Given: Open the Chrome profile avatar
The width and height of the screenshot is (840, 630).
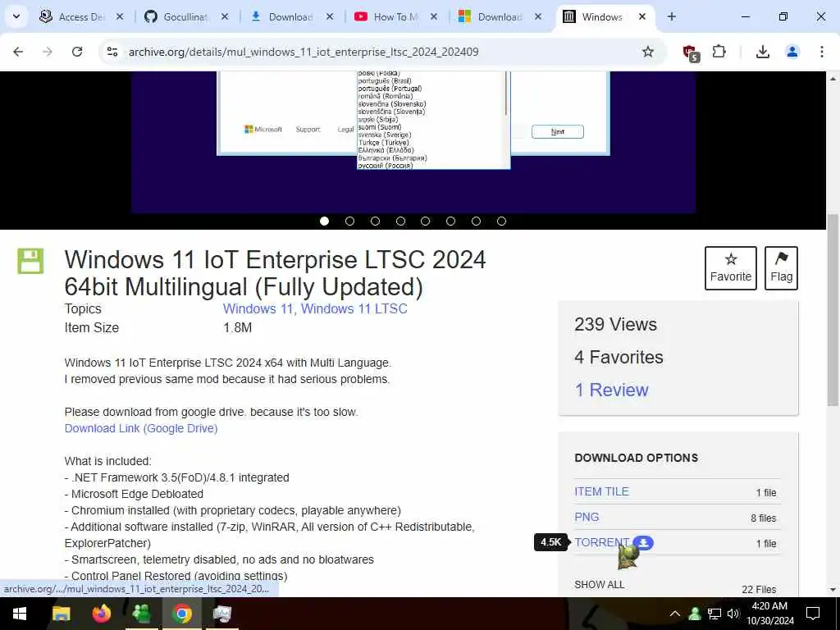Looking at the screenshot, I should tap(792, 52).
